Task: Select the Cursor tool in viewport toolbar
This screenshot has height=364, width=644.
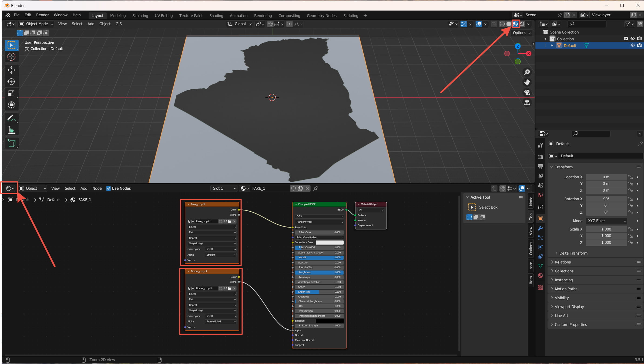Action: pos(11,57)
